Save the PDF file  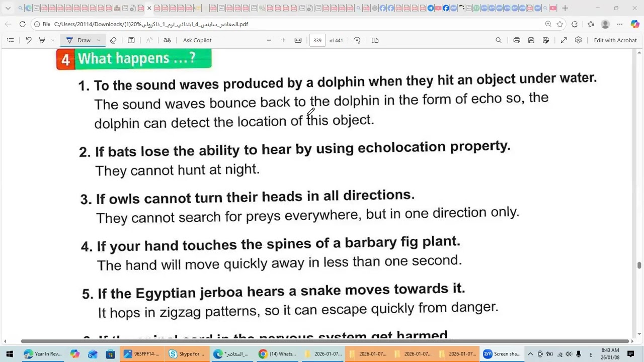point(531,40)
